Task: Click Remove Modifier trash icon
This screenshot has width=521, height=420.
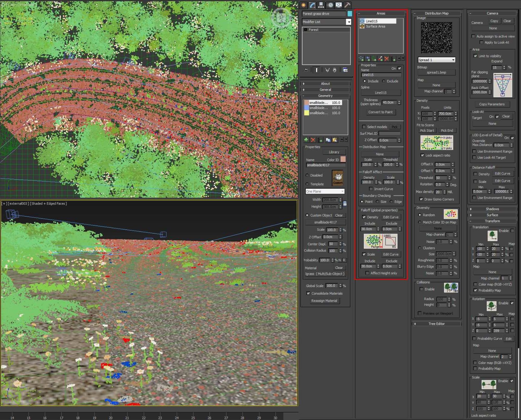Action: point(335,70)
